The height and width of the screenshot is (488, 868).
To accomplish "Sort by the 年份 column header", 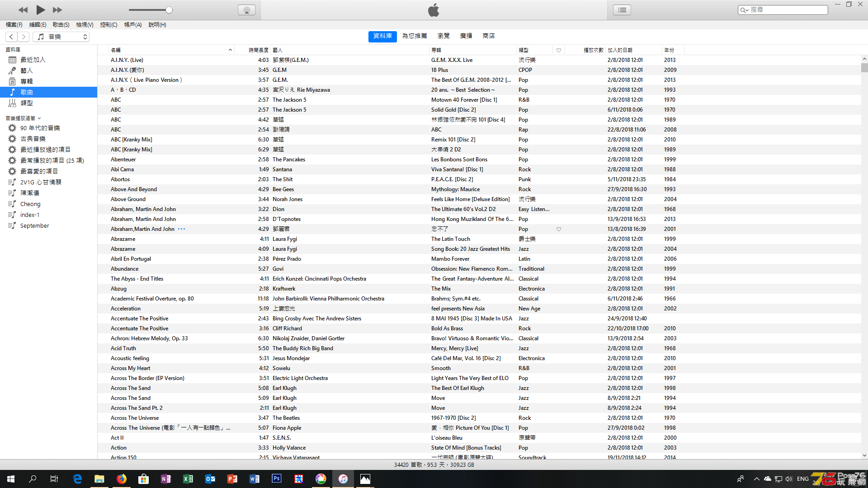I will click(674, 50).
